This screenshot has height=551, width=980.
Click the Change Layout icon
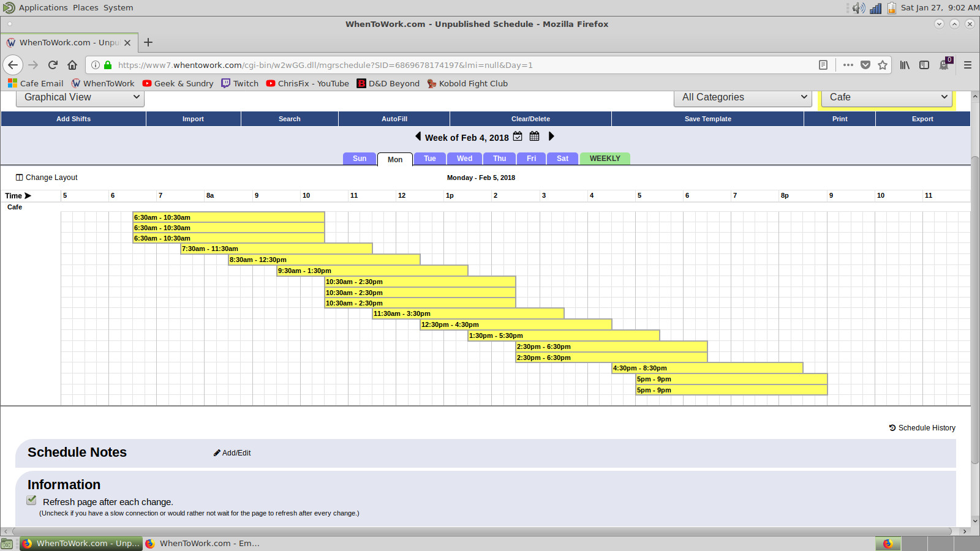coord(19,178)
